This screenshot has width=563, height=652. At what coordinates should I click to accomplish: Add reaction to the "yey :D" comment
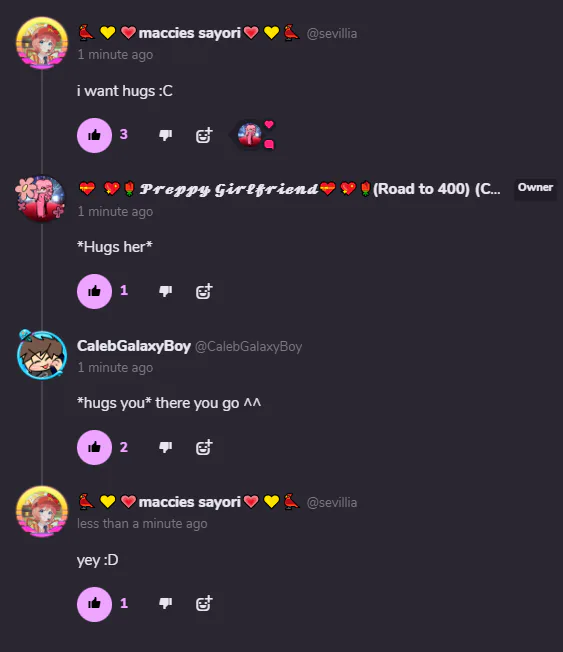point(204,604)
